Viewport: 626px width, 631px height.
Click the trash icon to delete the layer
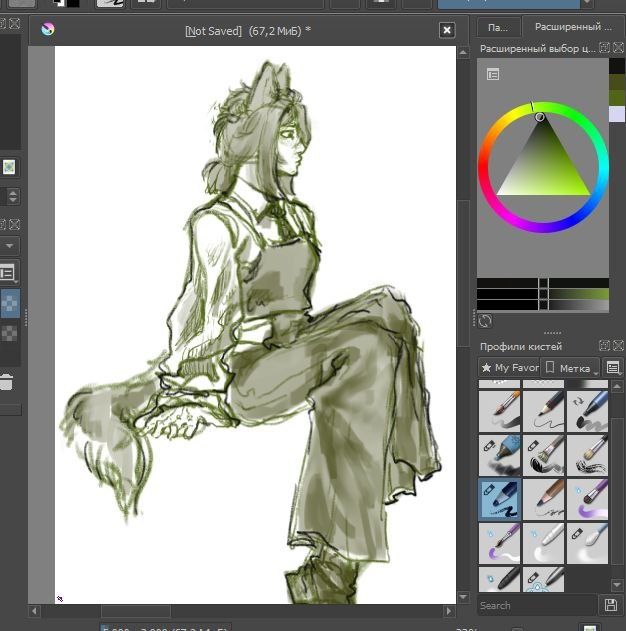point(6,382)
